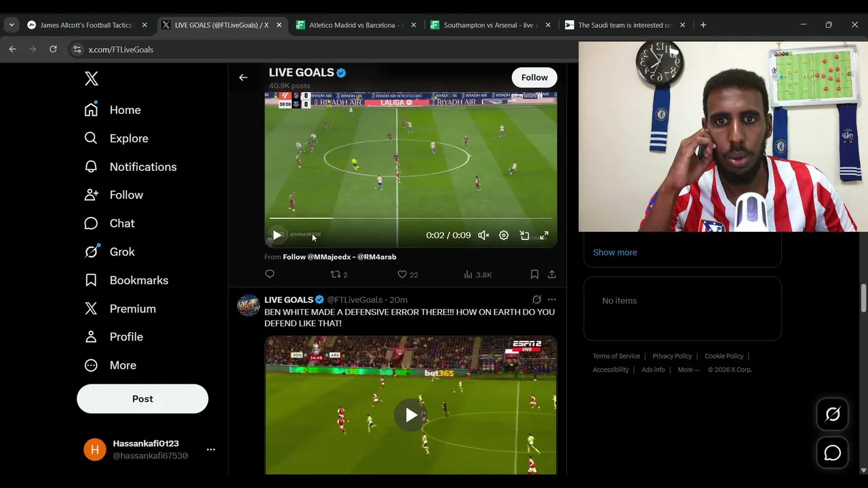This screenshot has width=868, height=488.
Task: Repost the post with 2 reposts
Action: click(x=338, y=274)
